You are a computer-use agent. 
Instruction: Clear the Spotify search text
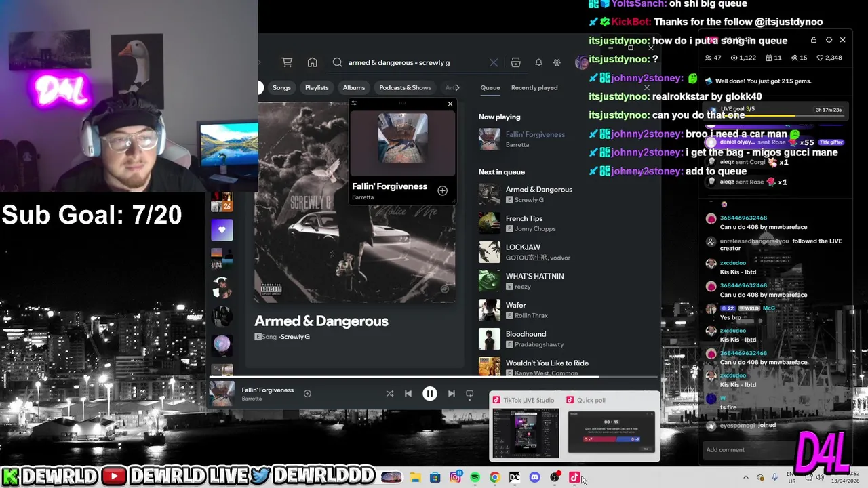point(494,62)
